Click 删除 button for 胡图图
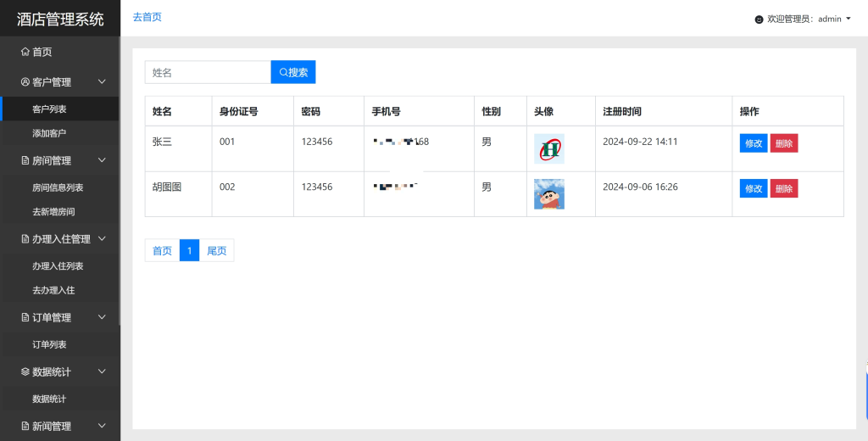This screenshot has width=868, height=441. coord(784,188)
